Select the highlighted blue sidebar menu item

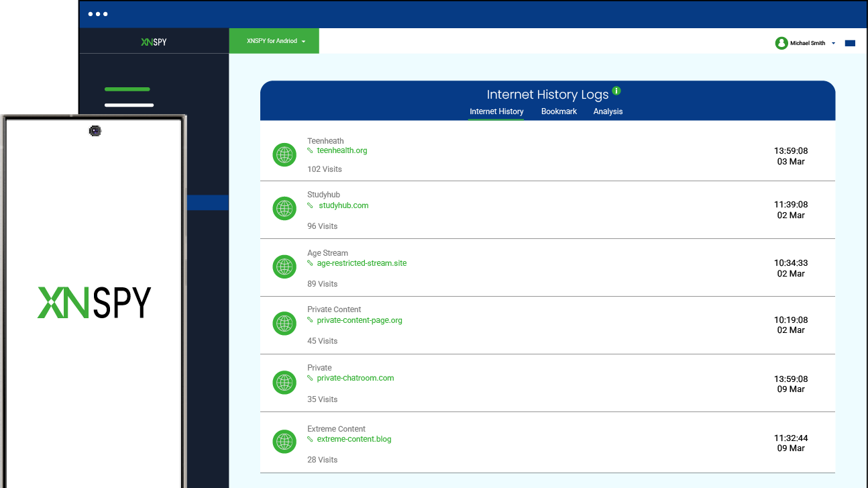[207, 203]
